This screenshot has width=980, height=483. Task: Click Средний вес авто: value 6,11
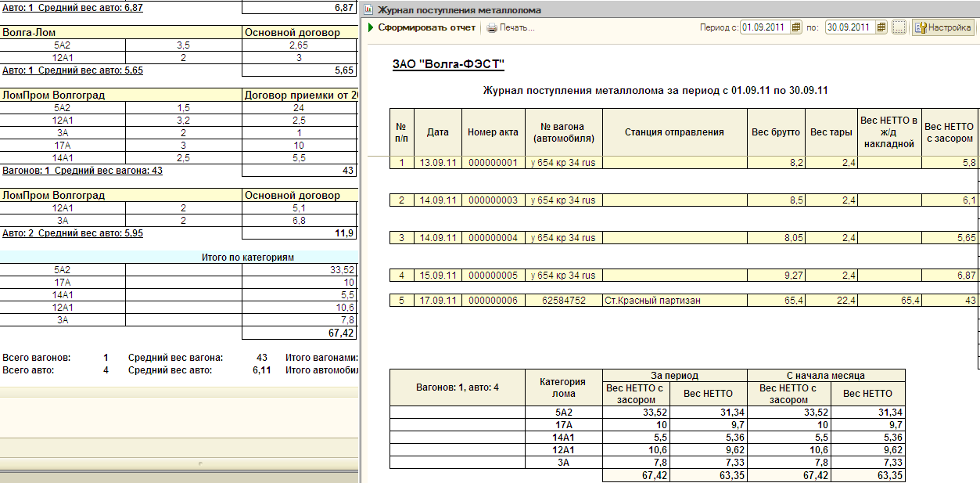point(262,370)
